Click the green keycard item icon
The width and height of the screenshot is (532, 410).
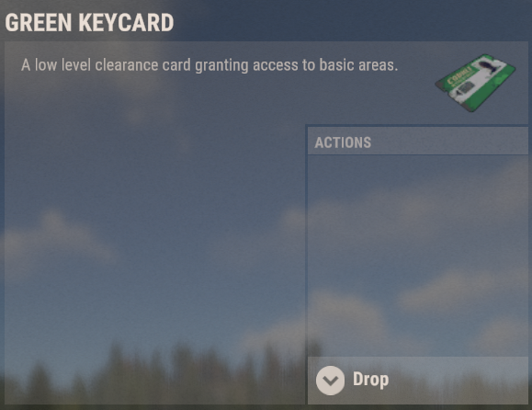(x=475, y=83)
